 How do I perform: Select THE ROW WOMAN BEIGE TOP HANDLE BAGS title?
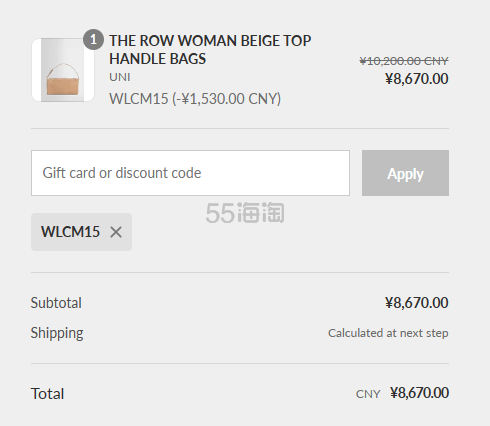pyautogui.click(x=210, y=50)
